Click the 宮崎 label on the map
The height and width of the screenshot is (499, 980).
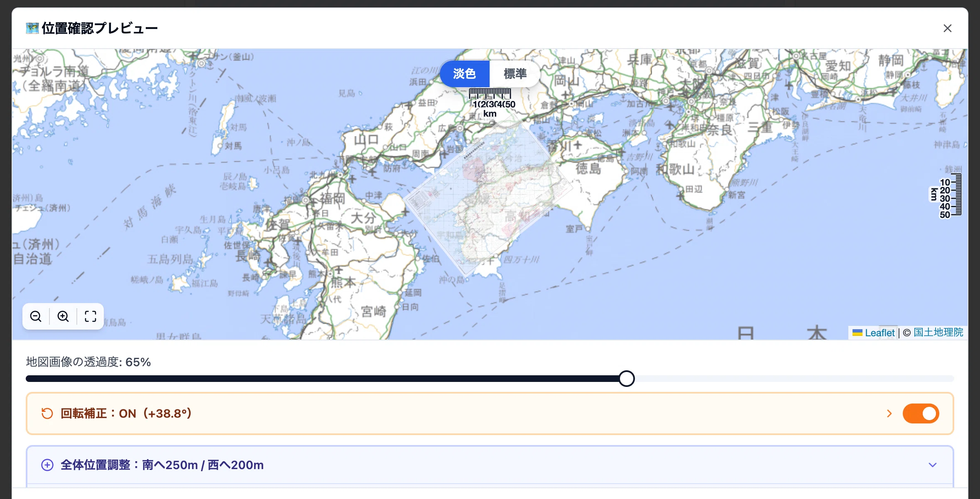pos(373,311)
